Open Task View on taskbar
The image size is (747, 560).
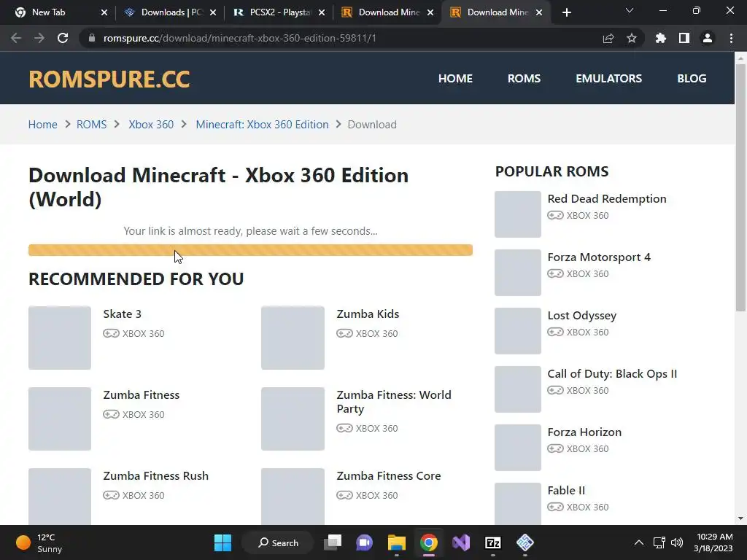[x=333, y=542]
